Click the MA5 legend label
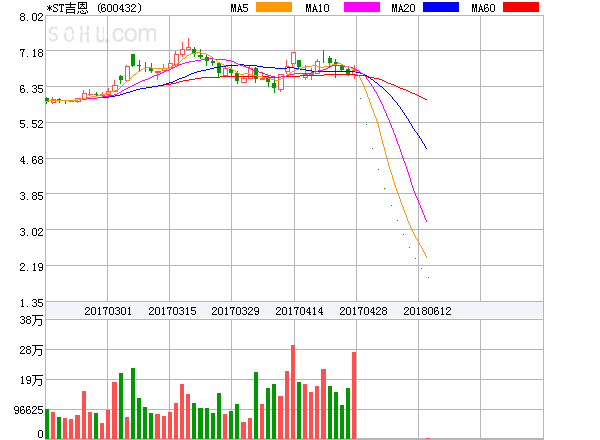 point(240,8)
